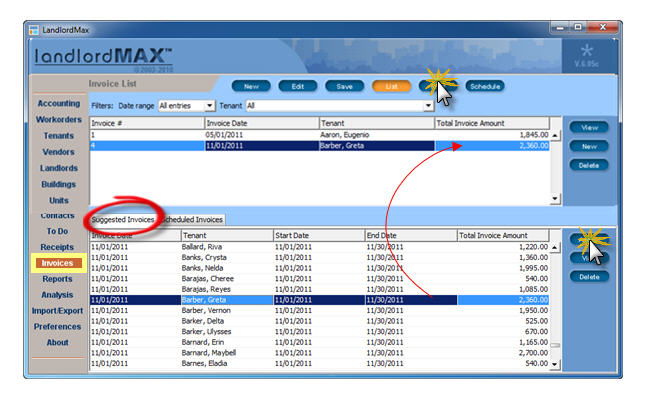Click Delete beside the upper invoice list

(x=589, y=165)
